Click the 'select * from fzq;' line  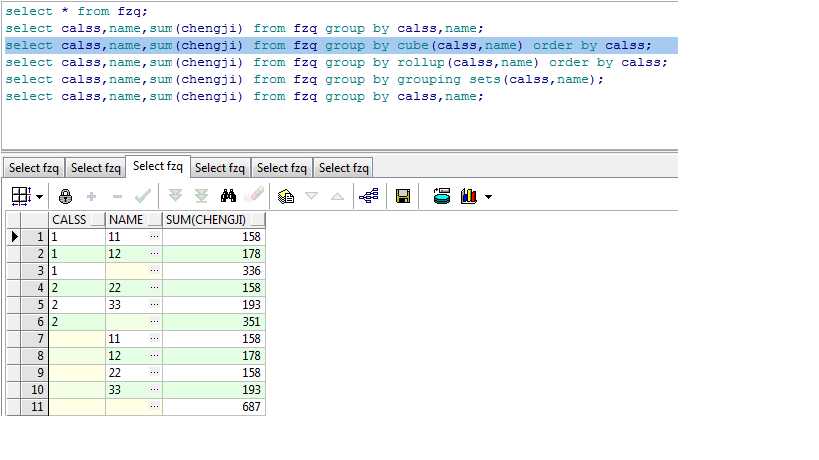76,11
